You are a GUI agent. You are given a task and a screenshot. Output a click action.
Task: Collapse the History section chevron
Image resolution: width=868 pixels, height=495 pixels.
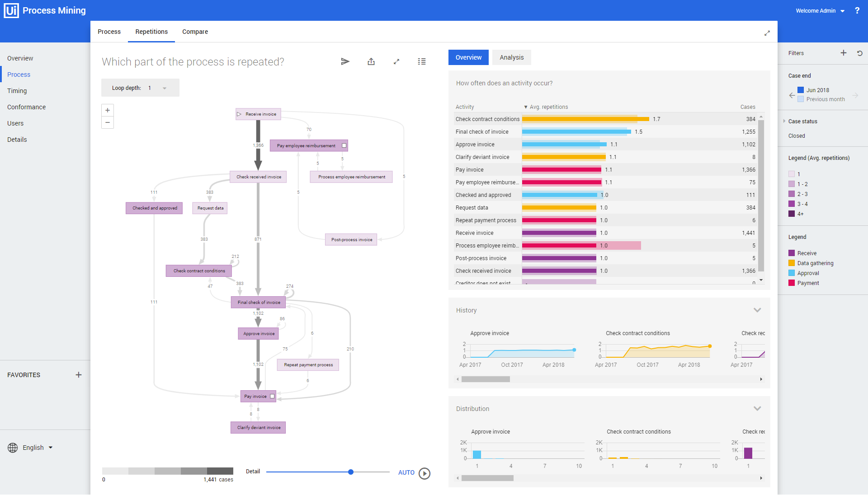pos(757,310)
